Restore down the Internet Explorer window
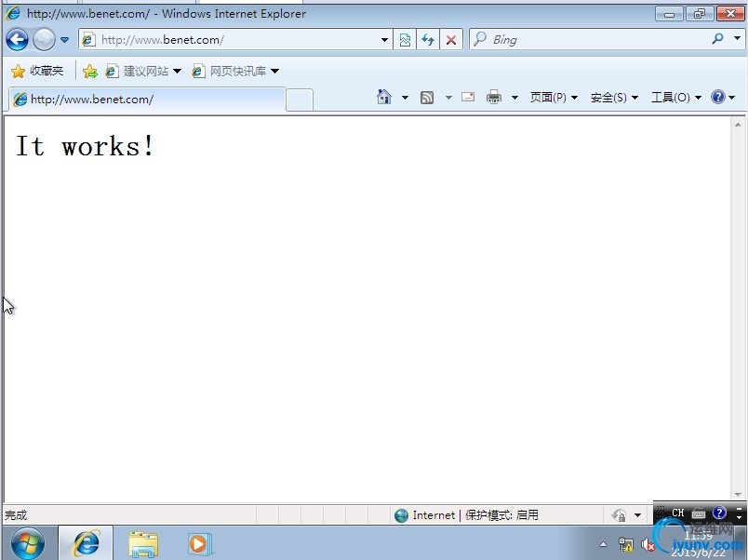The width and height of the screenshot is (748, 560). pos(700,14)
